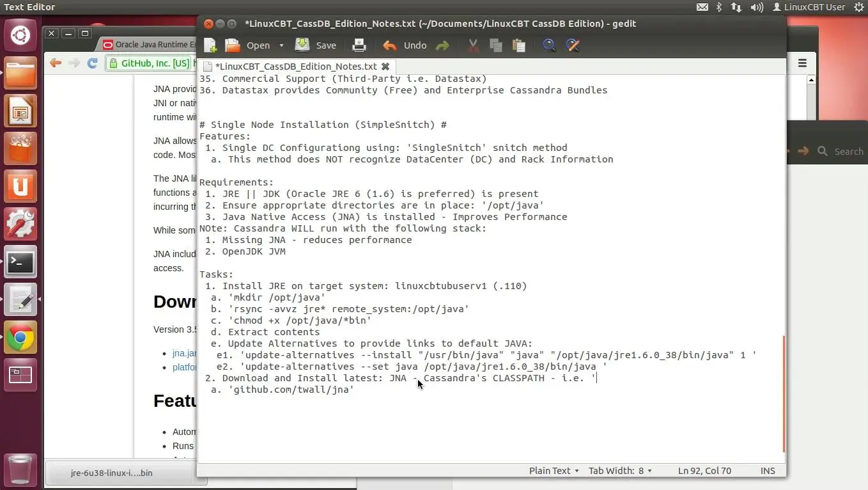
Task: Open Ubuntu Software Center
Action: [x=20, y=148]
